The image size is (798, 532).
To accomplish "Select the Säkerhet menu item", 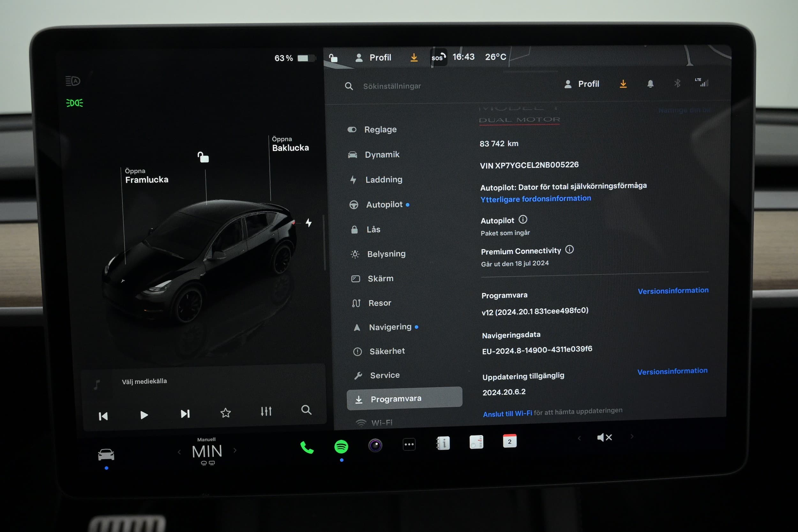I will pyautogui.click(x=379, y=351).
